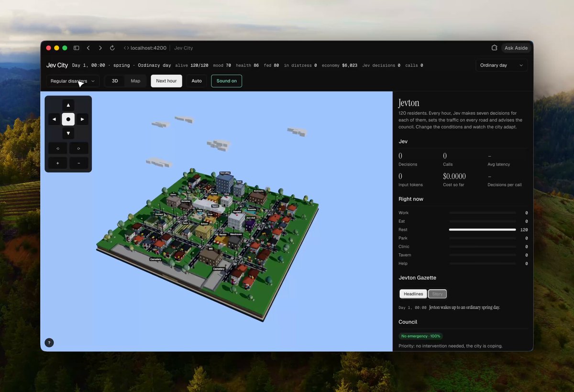Open help via the question mark icon
574x392 pixels.
click(49, 342)
